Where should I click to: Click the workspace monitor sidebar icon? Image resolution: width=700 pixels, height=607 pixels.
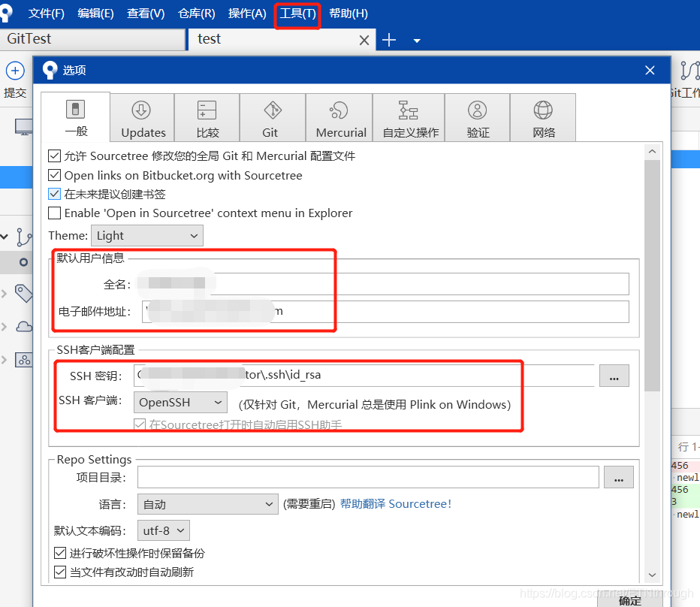24,127
